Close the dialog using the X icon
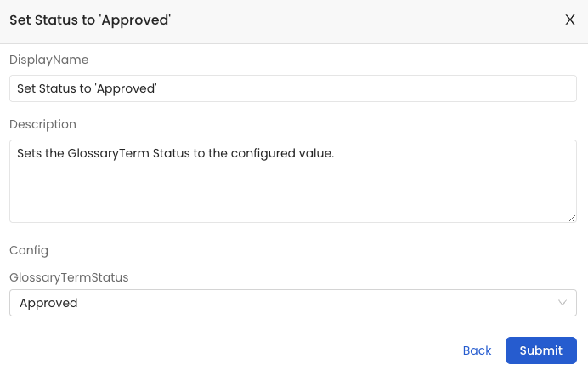The image size is (588, 376). [x=569, y=20]
